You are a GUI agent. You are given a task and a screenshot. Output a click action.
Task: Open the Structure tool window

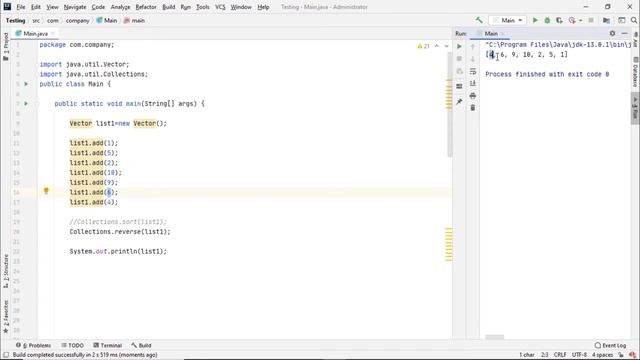click(x=6, y=271)
